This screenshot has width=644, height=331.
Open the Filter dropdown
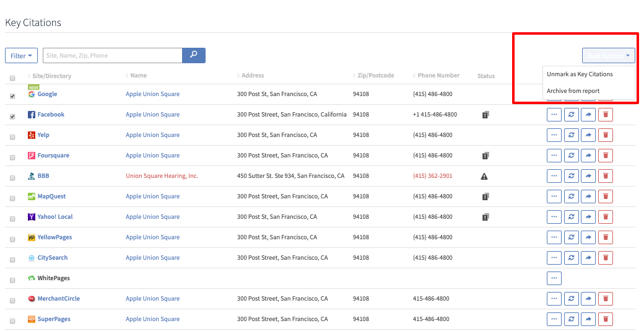(21, 56)
